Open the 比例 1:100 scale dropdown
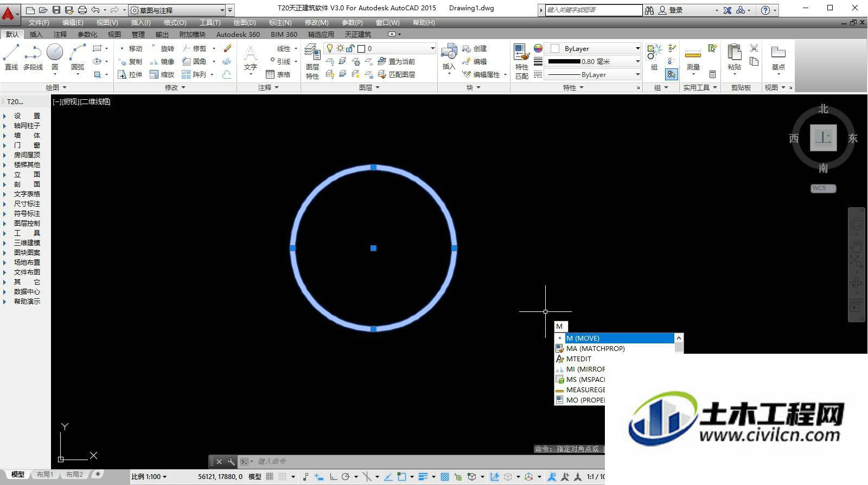Screen dimensions: 868x485 tap(149, 476)
